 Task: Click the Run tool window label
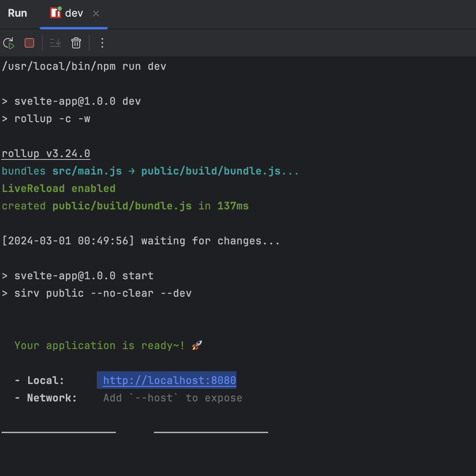pyautogui.click(x=17, y=13)
